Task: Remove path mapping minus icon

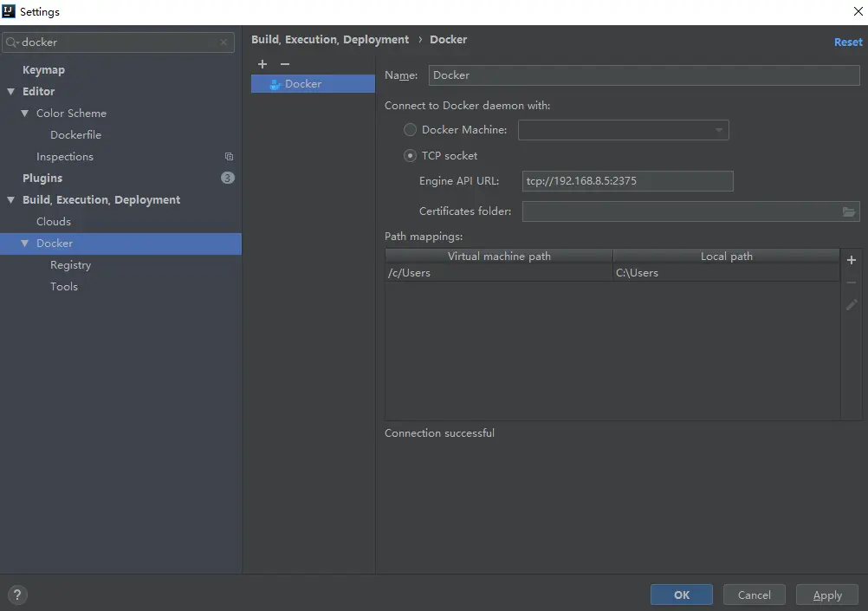Action: tap(852, 283)
